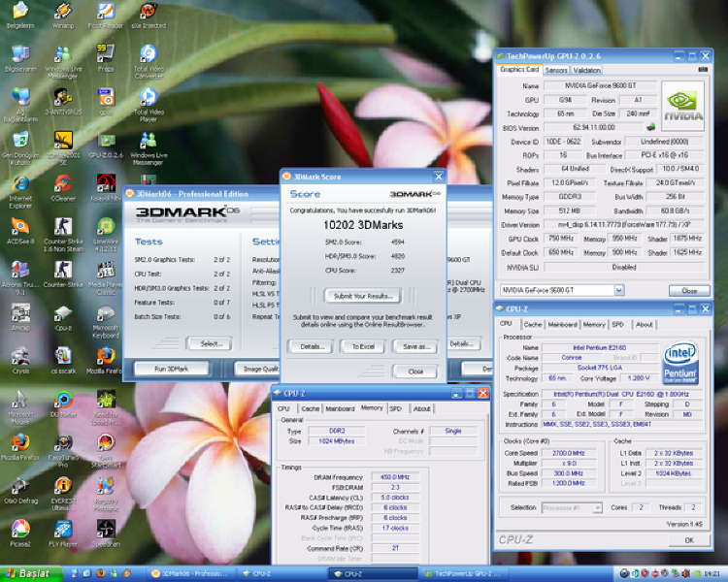Open the EVEREST Ultimate desktop icon
This screenshot has height=582, width=728.
coord(63,494)
